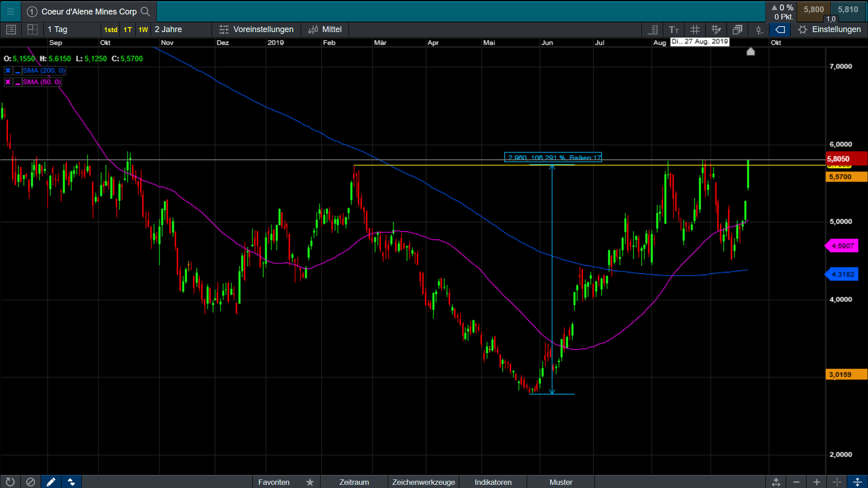Zoom out with the minus icon

pyautogui.click(x=796, y=482)
